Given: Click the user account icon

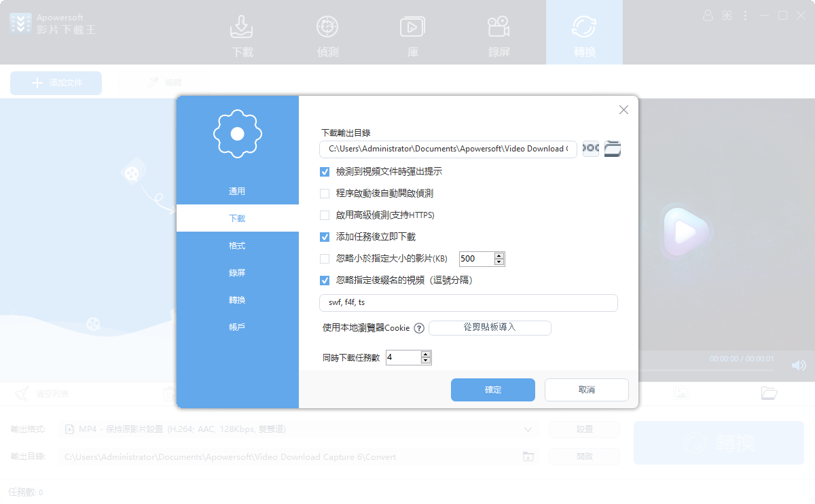Looking at the screenshot, I should (x=708, y=15).
